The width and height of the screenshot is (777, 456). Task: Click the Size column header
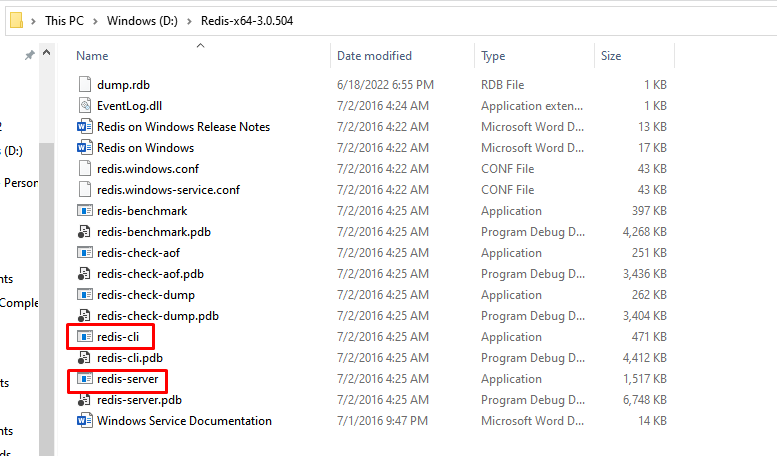click(611, 56)
